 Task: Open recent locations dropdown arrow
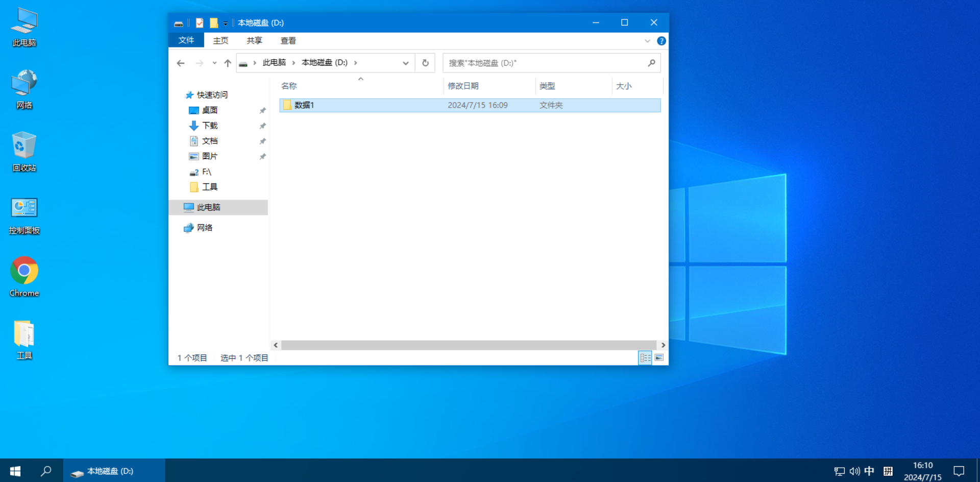tap(214, 63)
